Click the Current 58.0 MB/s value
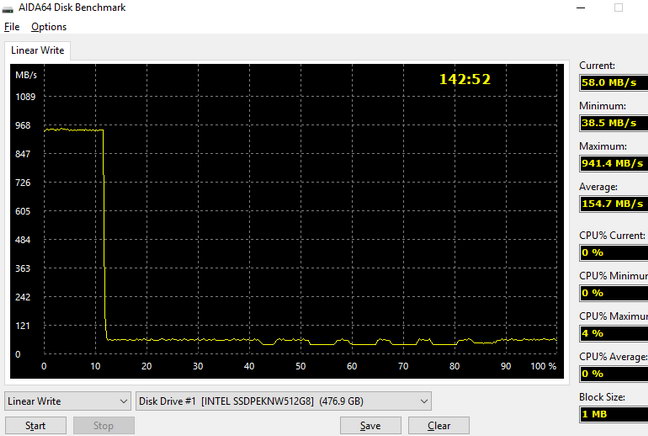The image size is (648, 436). pyautogui.click(x=614, y=83)
